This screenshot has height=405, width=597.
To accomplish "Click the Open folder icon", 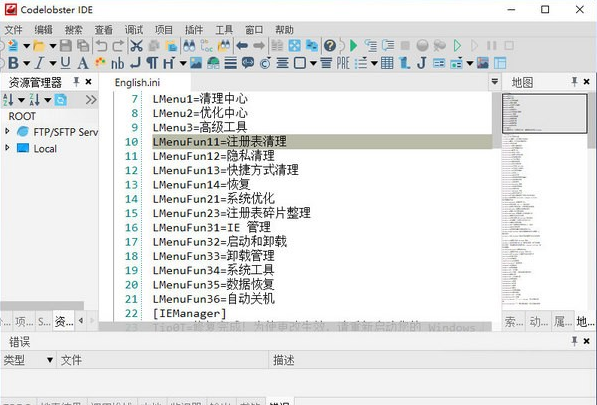I will [x=39, y=46].
